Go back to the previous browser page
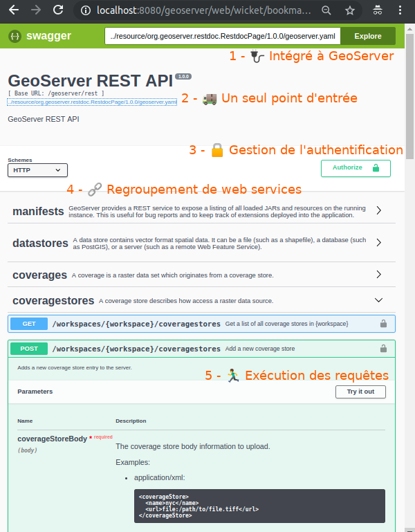The height and width of the screenshot is (532, 415). tap(14, 10)
